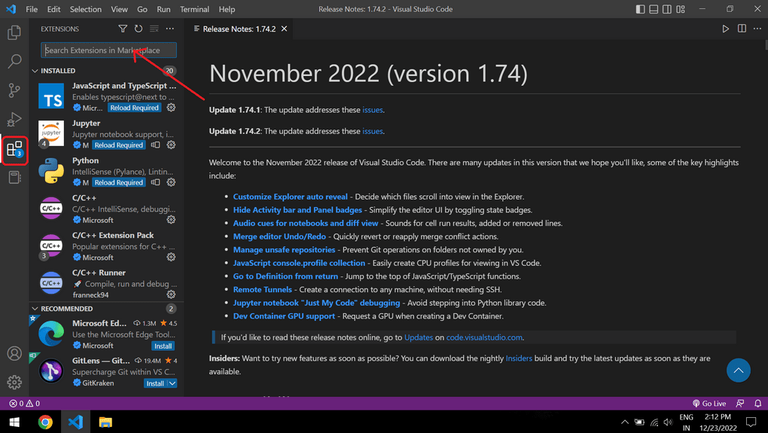Open the Search view icon

pyautogui.click(x=14, y=61)
